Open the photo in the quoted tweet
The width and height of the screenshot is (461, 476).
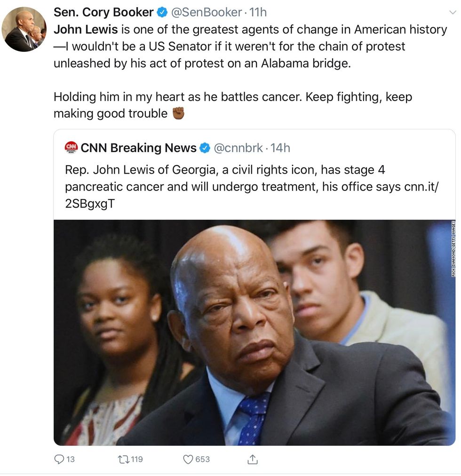pyautogui.click(x=254, y=332)
